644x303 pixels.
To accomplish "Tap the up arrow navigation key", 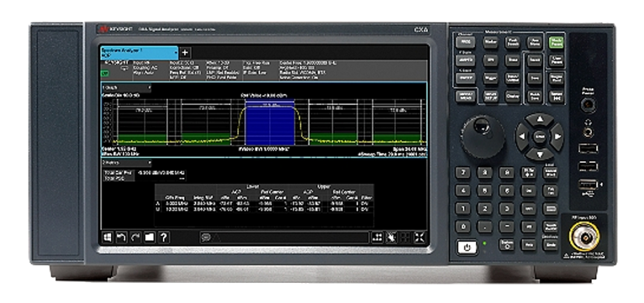I will click(x=540, y=120).
